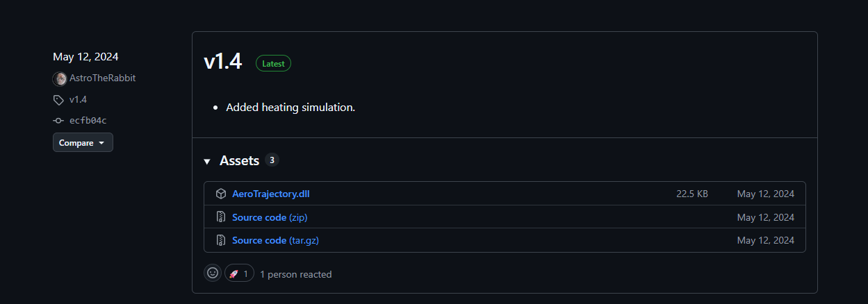Click the v1.4 release title
868x304 pixels.
click(x=222, y=62)
